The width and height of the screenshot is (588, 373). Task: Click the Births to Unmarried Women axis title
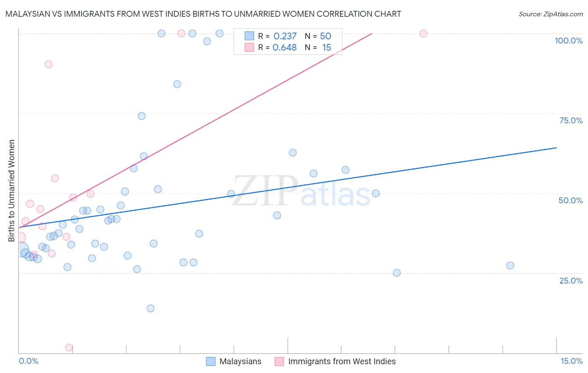pyautogui.click(x=11, y=191)
